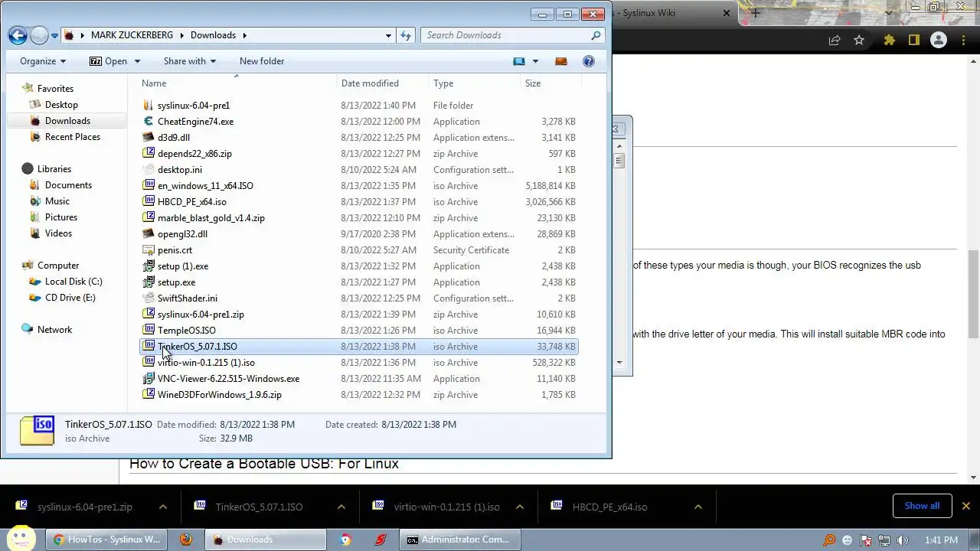This screenshot has height=551, width=980.
Task: Click the Refresh button next to address bar
Action: [406, 35]
